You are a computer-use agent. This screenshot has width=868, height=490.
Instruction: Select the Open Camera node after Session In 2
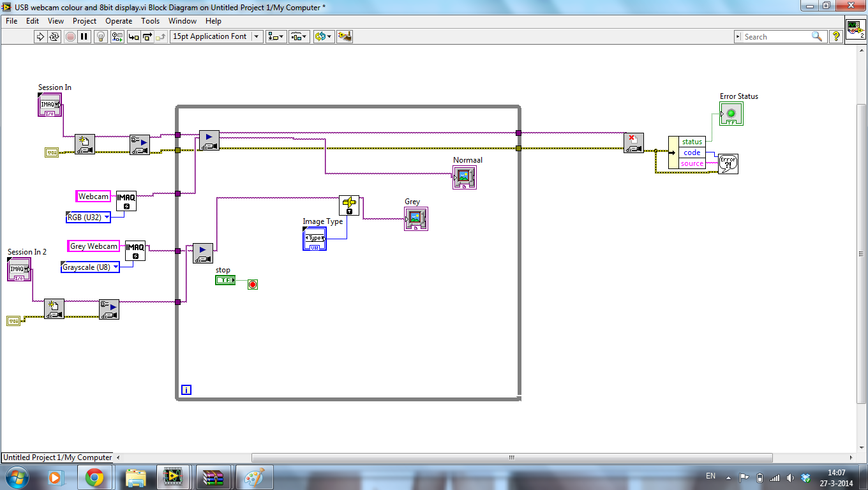coord(54,309)
